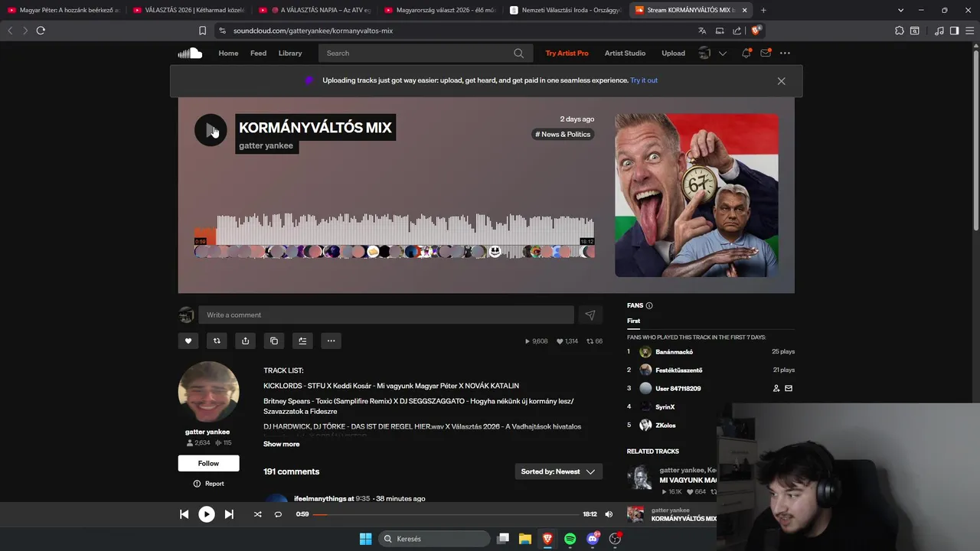Image resolution: width=980 pixels, height=551 pixels.
Task: Open Windows Start menu
Action: click(x=365, y=539)
